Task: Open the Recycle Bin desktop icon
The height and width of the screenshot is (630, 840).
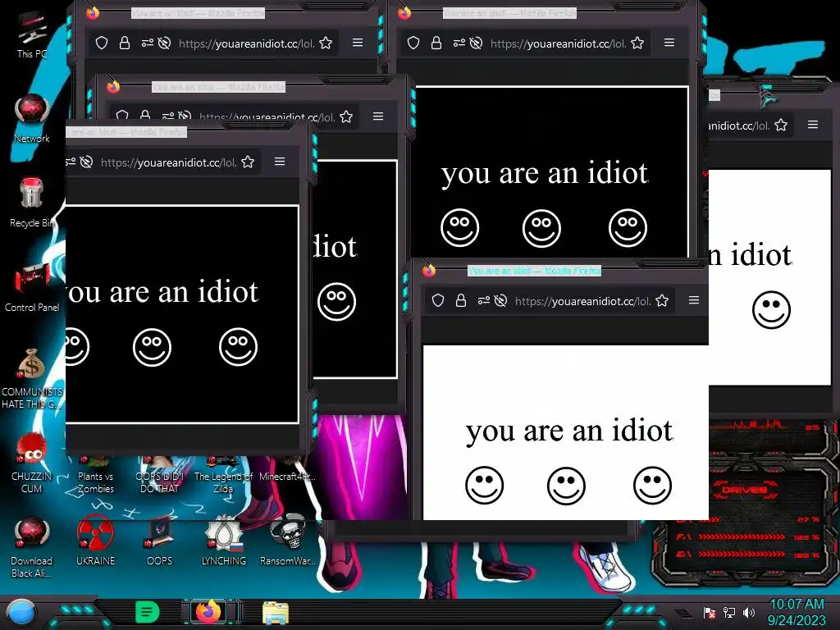Action: coord(32,202)
